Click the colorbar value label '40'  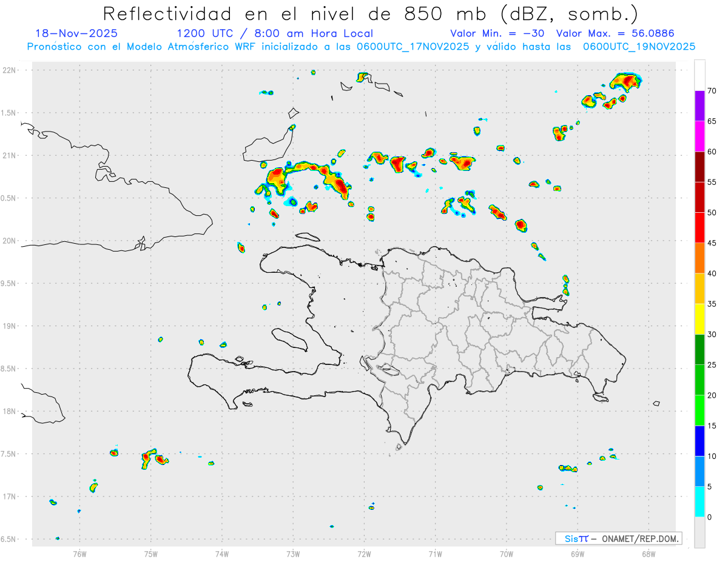(712, 273)
